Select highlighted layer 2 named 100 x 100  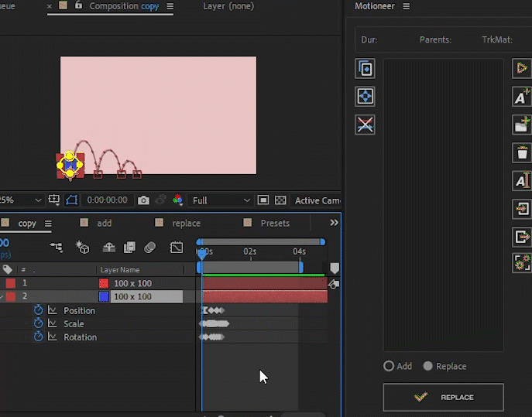click(146, 296)
